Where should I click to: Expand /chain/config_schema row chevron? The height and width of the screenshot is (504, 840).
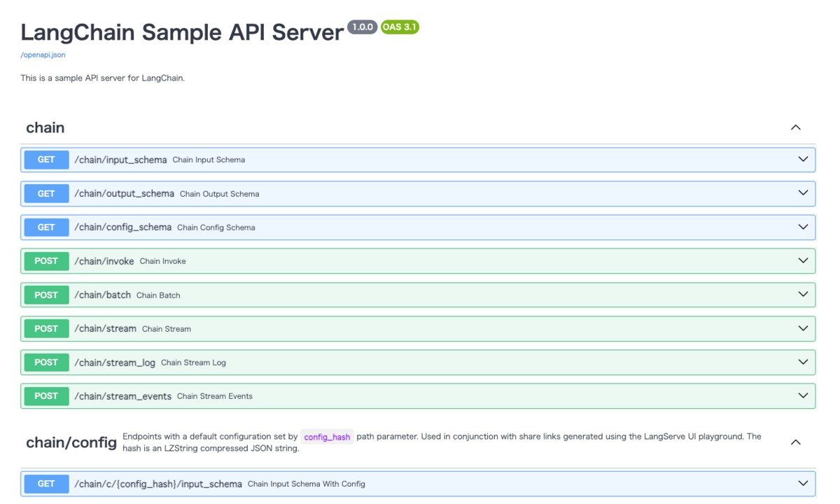803,227
